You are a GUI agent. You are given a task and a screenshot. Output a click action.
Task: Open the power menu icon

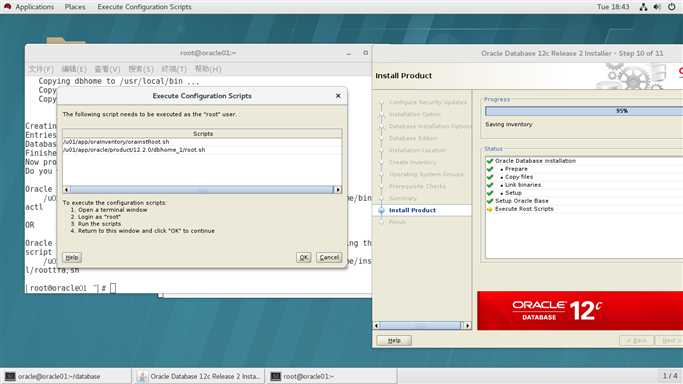(x=672, y=7)
